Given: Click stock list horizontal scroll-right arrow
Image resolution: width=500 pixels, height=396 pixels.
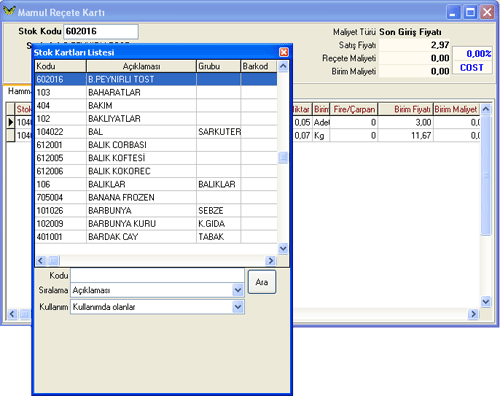Looking at the screenshot, I should [x=270, y=260].
